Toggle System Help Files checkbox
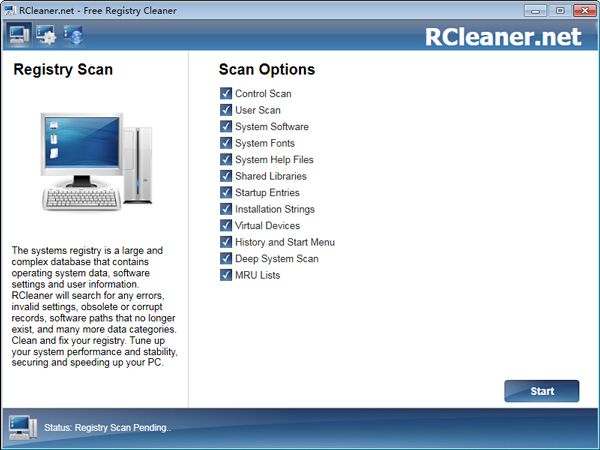Image resolution: width=600 pixels, height=450 pixels. pyautogui.click(x=226, y=159)
